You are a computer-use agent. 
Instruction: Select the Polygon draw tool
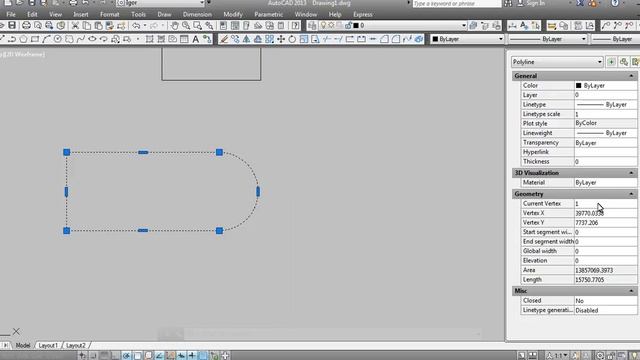point(23,39)
